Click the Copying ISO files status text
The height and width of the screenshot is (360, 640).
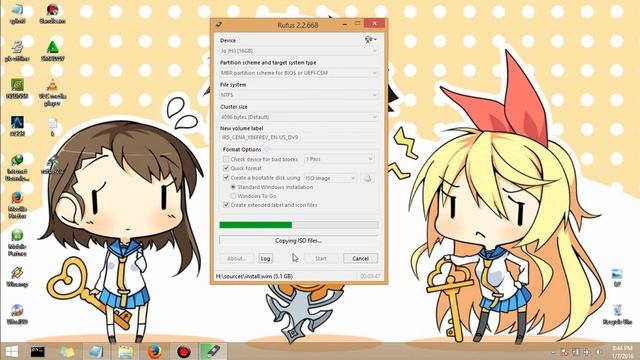tap(298, 241)
